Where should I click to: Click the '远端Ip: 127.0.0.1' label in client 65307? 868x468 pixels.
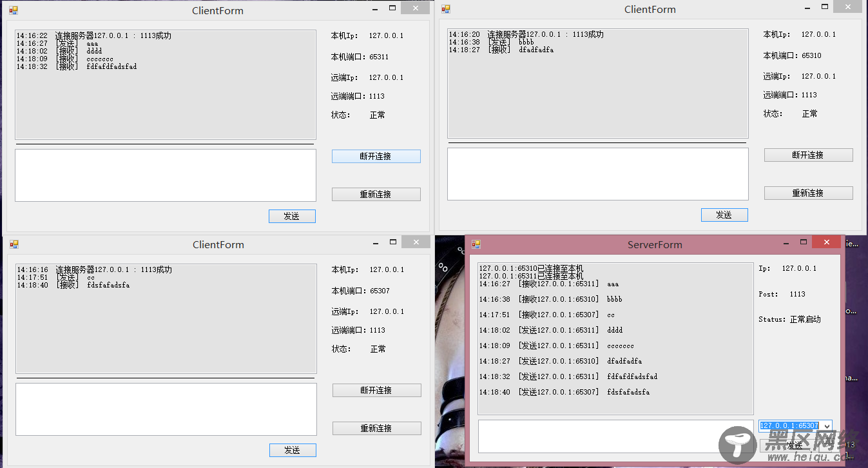[368, 311]
